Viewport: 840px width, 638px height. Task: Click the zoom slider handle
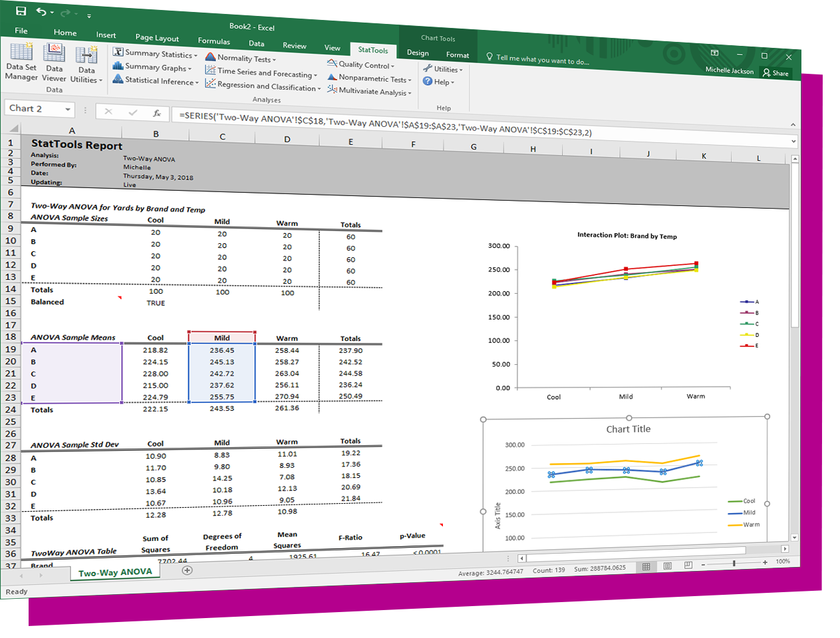pos(734,563)
